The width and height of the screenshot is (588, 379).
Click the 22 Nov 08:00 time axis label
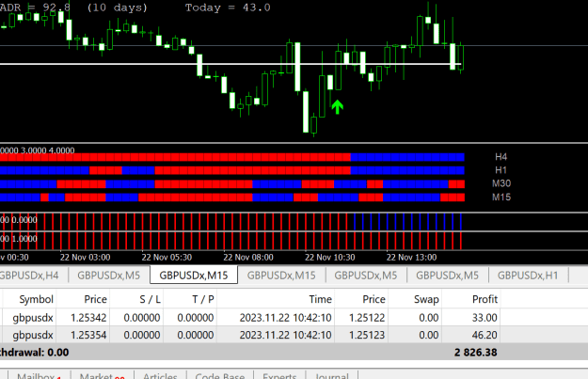pyautogui.click(x=248, y=258)
